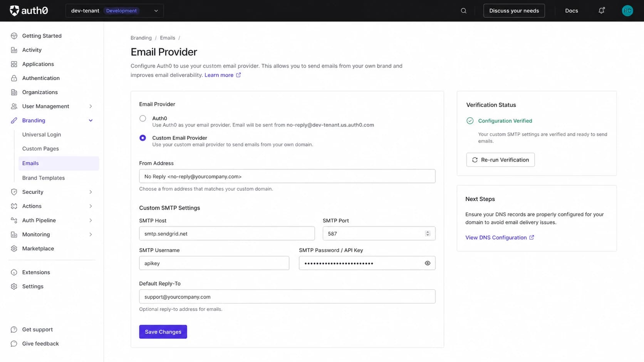Image resolution: width=644 pixels, height=362 pixels.
Task: Click the Save Changes button
Action: click(x=163, y=332)
